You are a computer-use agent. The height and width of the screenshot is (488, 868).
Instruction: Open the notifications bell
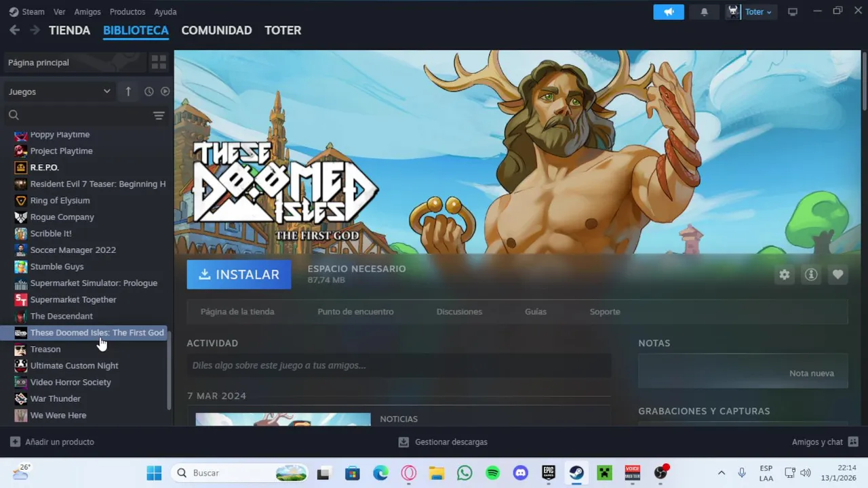704,12
